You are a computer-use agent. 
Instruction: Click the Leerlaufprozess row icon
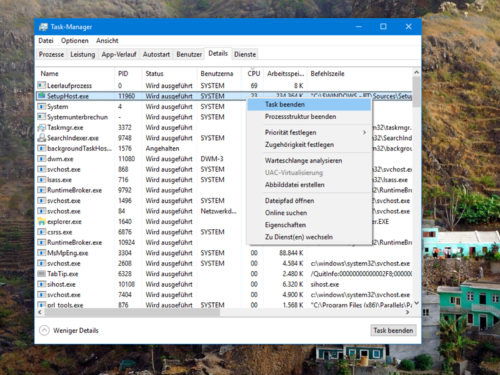point(41,85)
